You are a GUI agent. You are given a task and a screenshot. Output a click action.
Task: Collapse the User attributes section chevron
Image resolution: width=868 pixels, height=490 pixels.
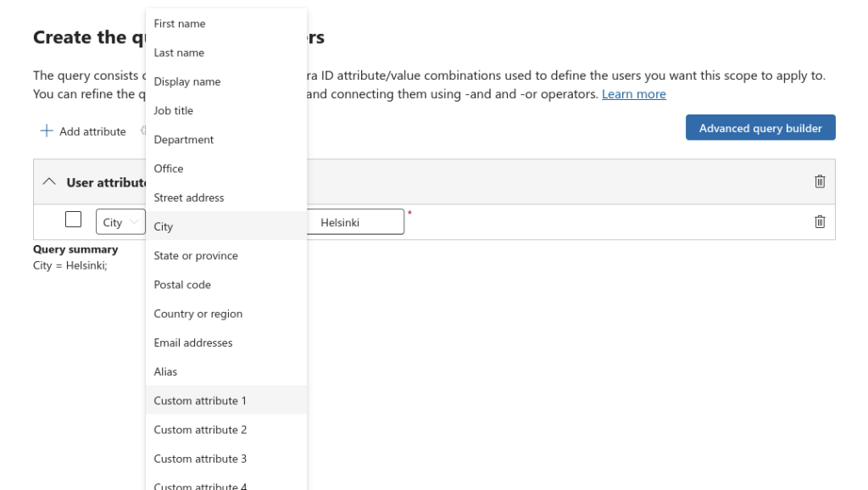click(x=49, y=181)
